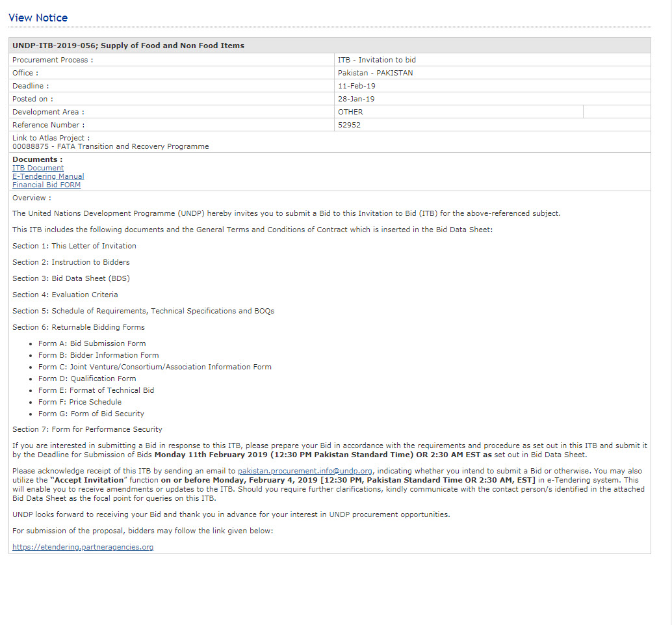Click the posted date 28-Jan-19

click(356, 99)
